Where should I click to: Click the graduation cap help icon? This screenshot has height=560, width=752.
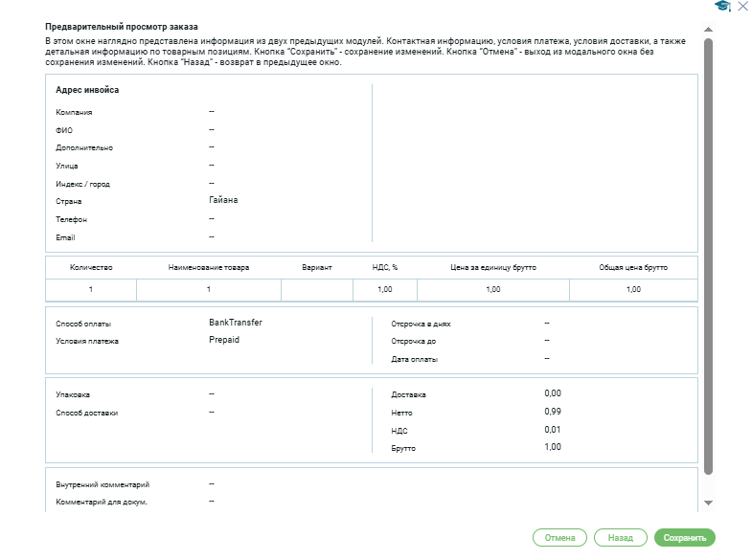pyautogui.click(x=722, y=7)
